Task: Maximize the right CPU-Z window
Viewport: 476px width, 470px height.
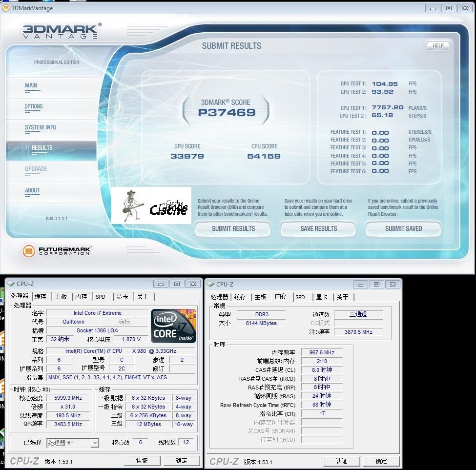Action: point(376,285)
